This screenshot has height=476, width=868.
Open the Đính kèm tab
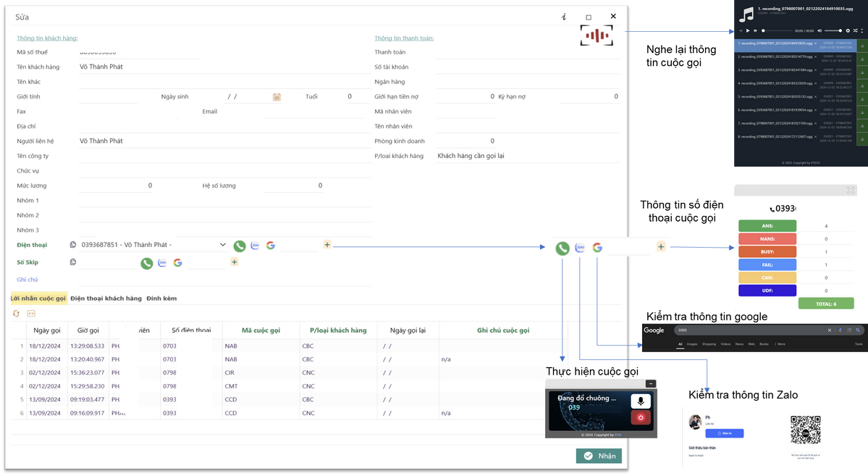(161, 298)
